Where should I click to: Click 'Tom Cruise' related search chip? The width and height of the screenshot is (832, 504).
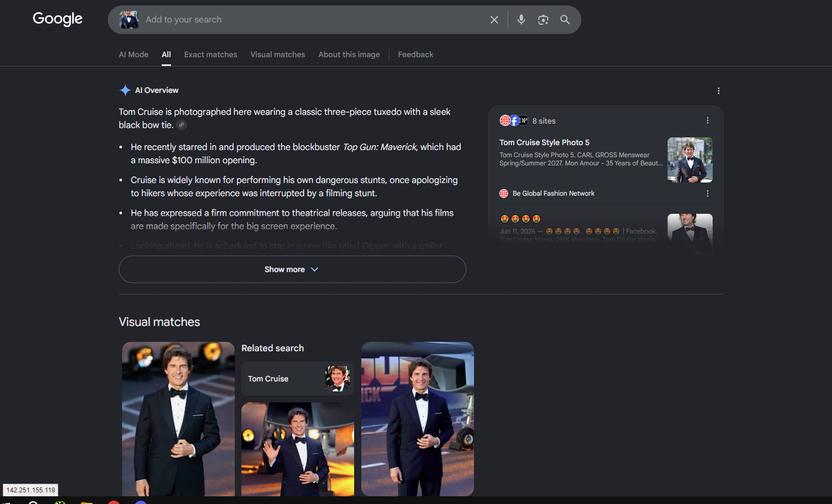click(297, 379)
